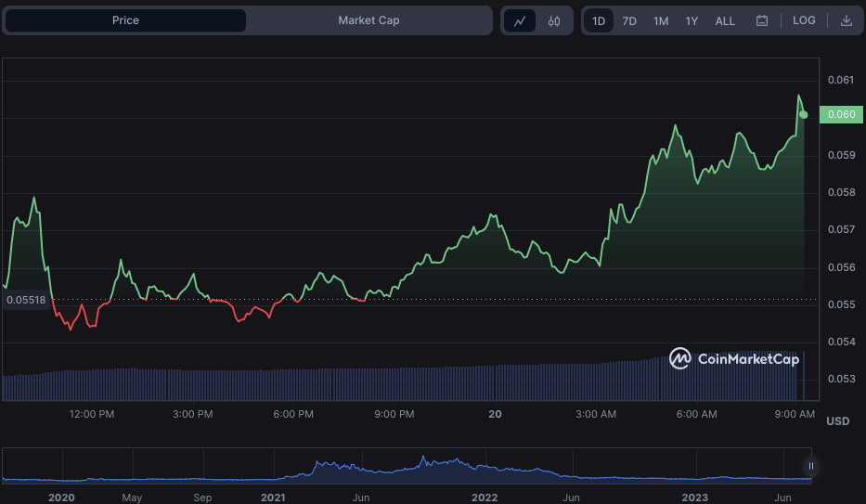Click the 0.058 price axis label

pos(841,192)
